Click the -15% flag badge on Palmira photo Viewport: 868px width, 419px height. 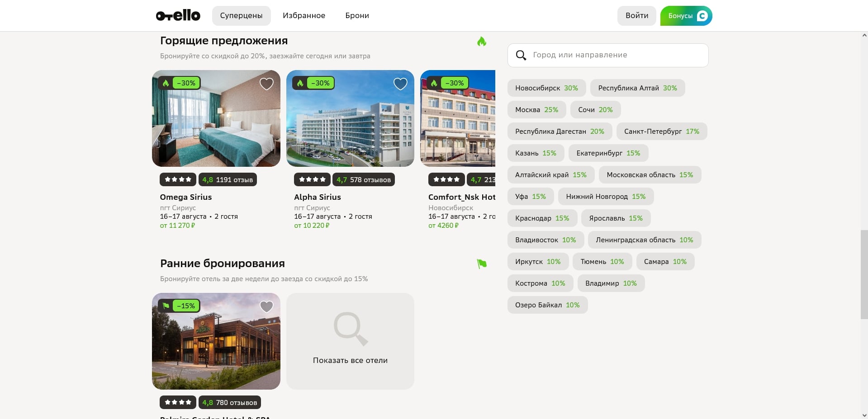click(x=179, y=306)
